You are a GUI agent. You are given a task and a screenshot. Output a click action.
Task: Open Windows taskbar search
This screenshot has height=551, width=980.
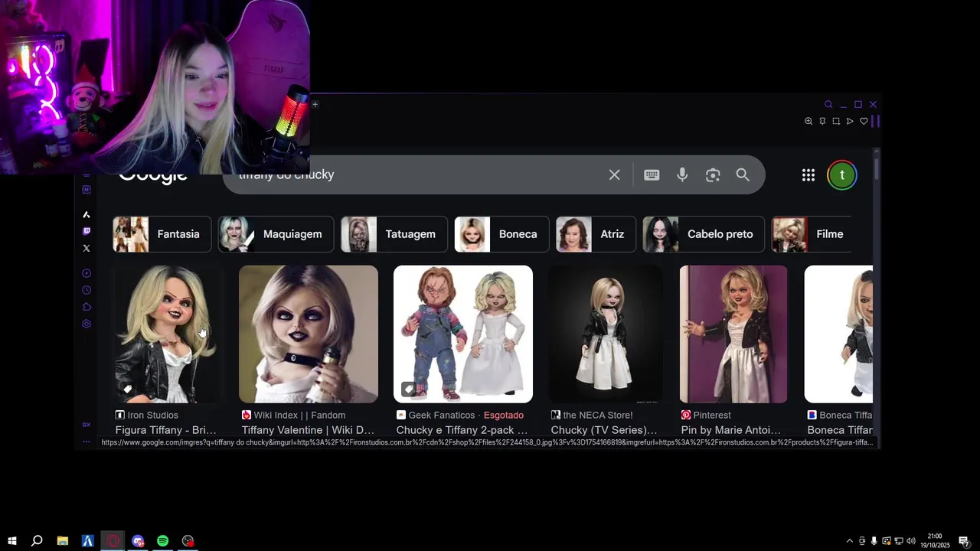pyautogui.click(x=37, y=541)
